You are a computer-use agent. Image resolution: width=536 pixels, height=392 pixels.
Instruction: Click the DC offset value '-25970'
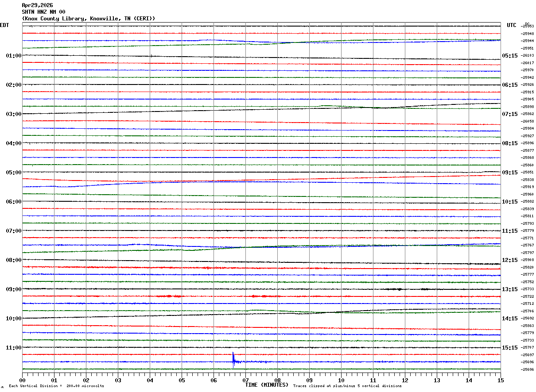pyautogui.click(x=528, y=70)
